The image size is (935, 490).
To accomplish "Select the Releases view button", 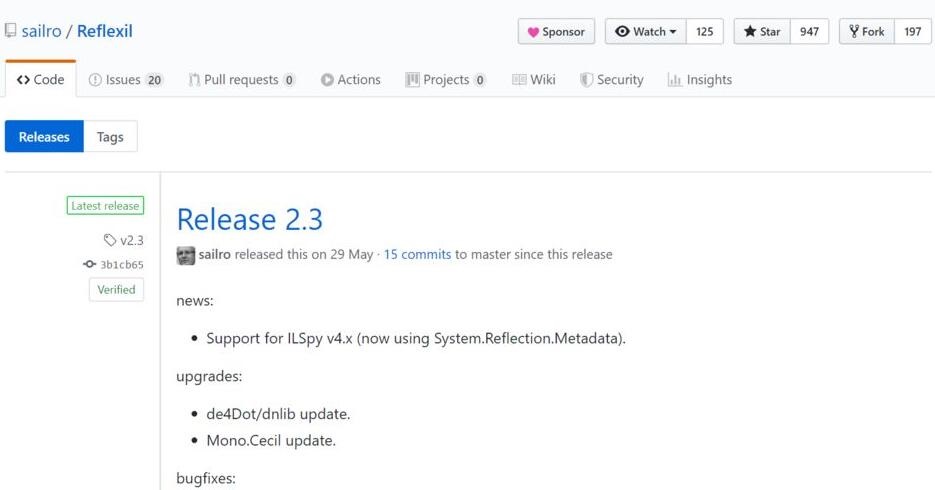I will pos(44,137).
